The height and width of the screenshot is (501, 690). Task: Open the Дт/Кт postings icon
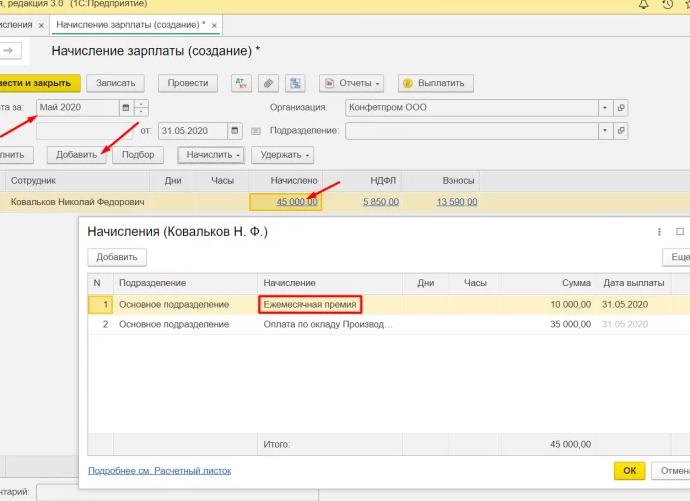tap(241, 83)
